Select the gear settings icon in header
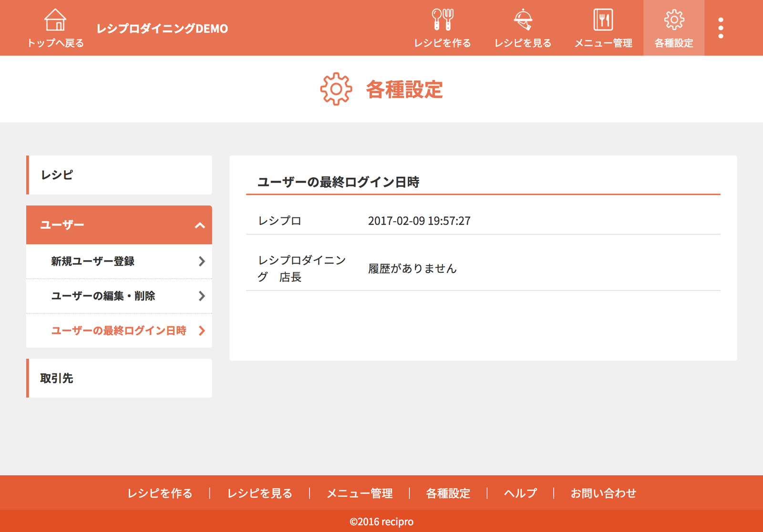Viewport: 763px width, 532px height. 673,20
